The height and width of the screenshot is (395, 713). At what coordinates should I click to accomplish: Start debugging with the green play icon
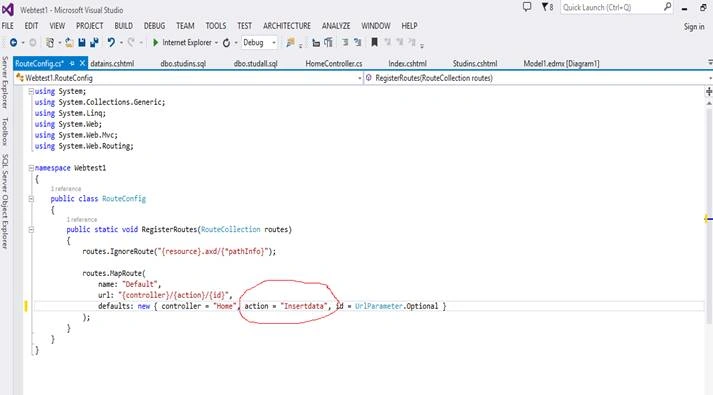click(x=155, y=42)
